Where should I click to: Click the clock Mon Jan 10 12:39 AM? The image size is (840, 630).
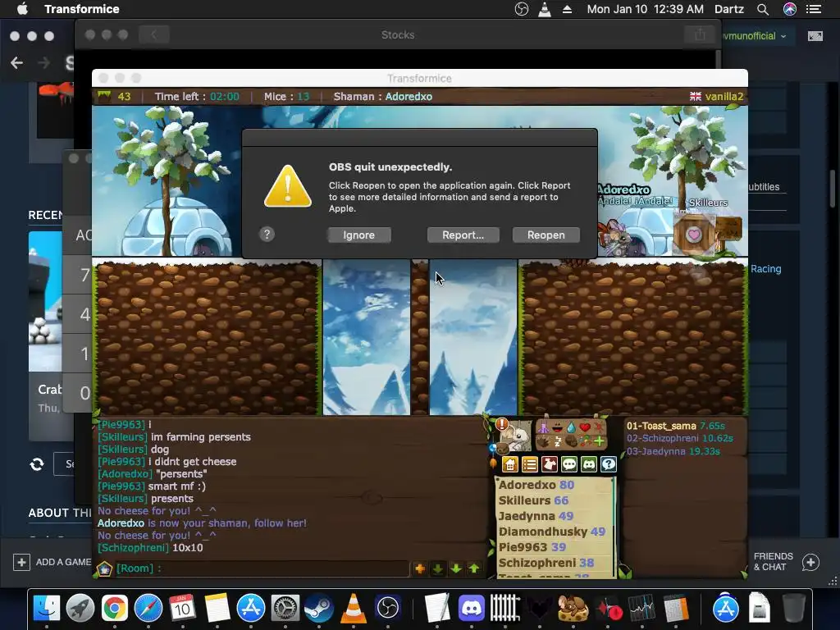pos(645,9)
